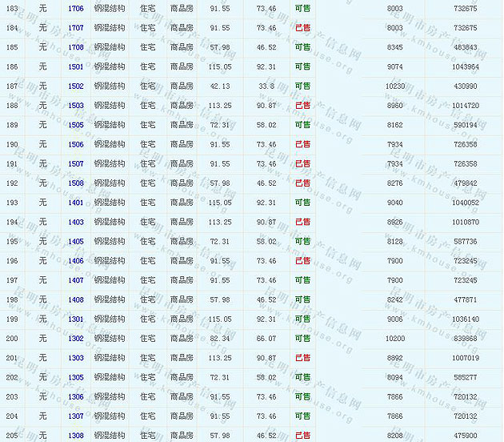Open room 1301 details
The width and height of the screenshot is (504, 442).
coord(76,319)
